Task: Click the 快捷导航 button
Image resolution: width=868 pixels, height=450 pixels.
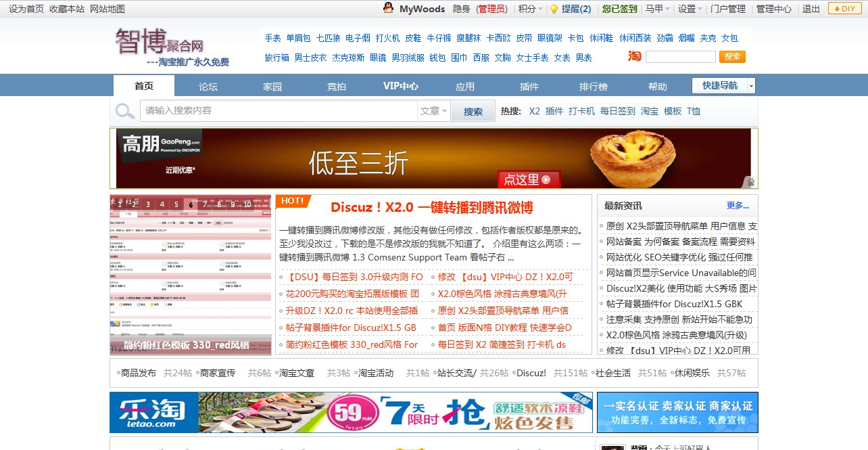Action: pyautogui.click(x=719, y=86)
